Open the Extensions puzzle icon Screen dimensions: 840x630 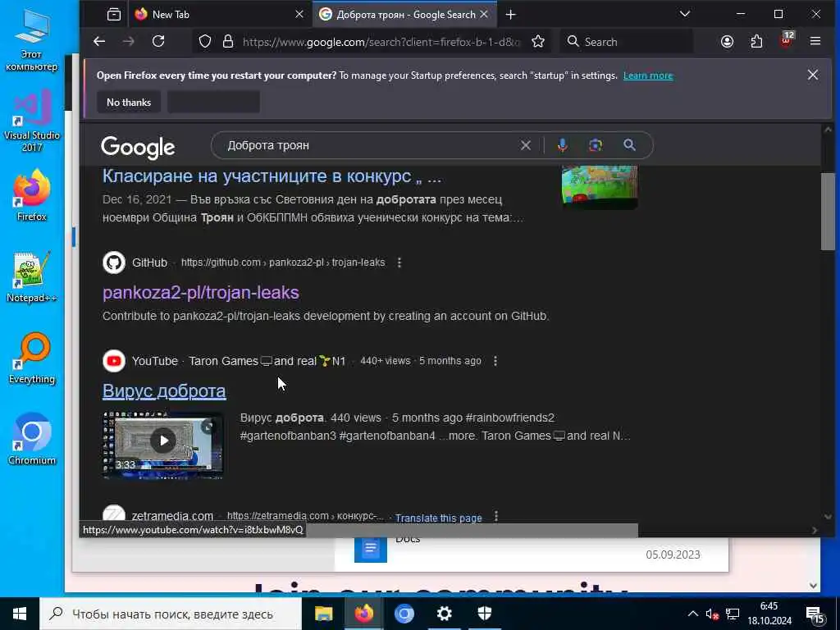(x=756, y=42)
